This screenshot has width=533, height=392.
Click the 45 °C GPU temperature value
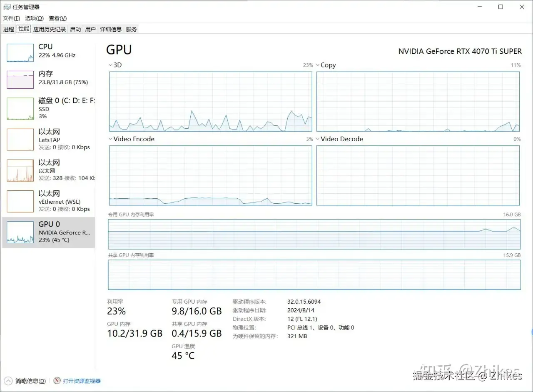click(x=183, y=356)
